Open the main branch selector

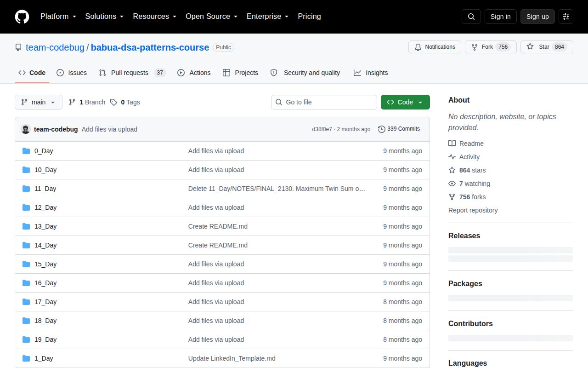39,102
